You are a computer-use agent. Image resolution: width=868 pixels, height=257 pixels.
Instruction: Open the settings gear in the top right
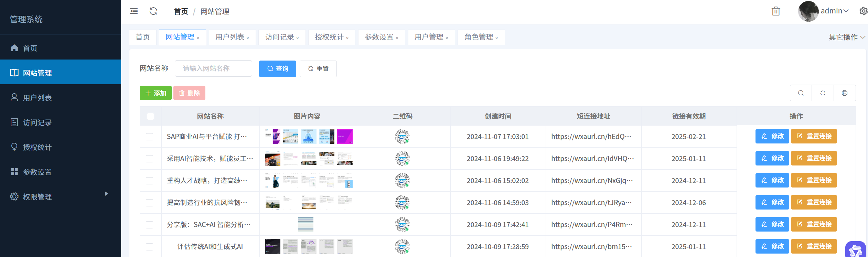pyautogui.click(x=864, y=11)
